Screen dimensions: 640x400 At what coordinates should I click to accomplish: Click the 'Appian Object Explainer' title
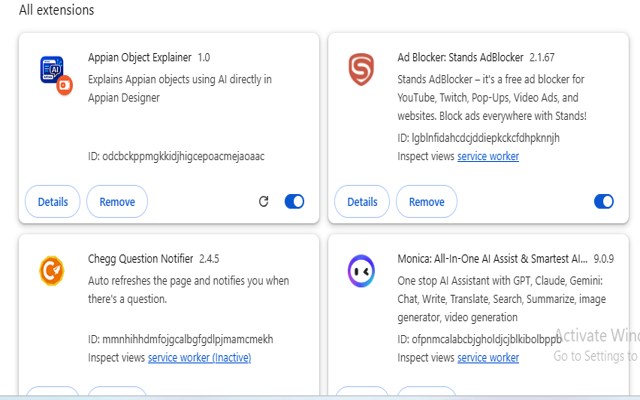140,57
